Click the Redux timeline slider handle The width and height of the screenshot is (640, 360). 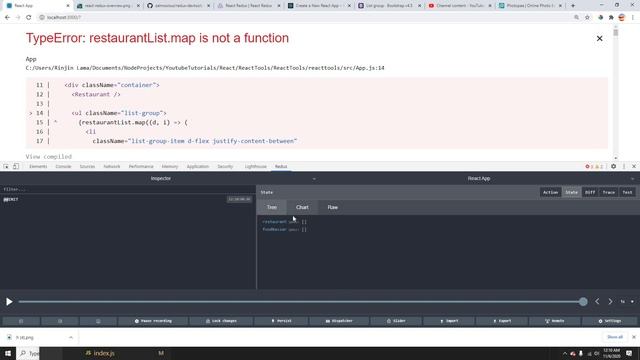583,302
